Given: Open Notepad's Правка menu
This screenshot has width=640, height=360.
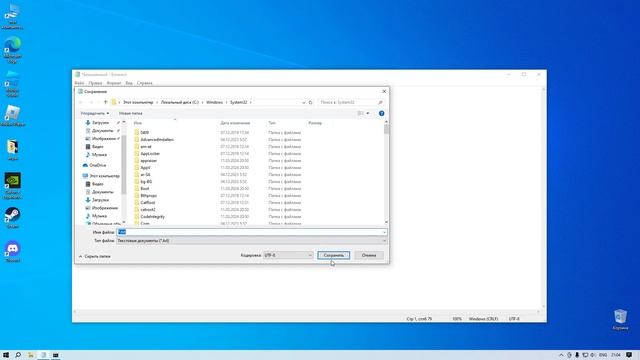Looking at the screenshot, I should pyautogui.click(x=95, y=83).
